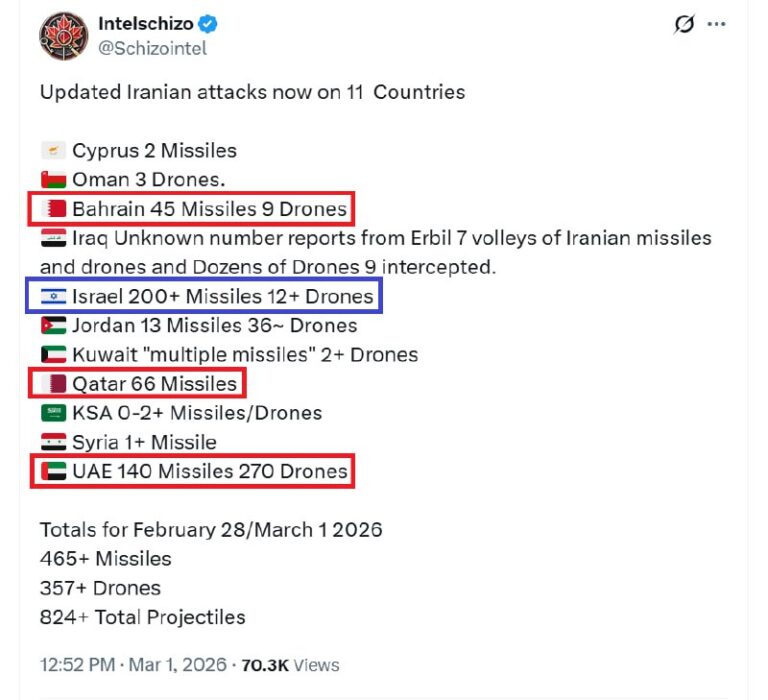Click the Qatar flag emoji
The image size is (768, 700).
[54, 383]
